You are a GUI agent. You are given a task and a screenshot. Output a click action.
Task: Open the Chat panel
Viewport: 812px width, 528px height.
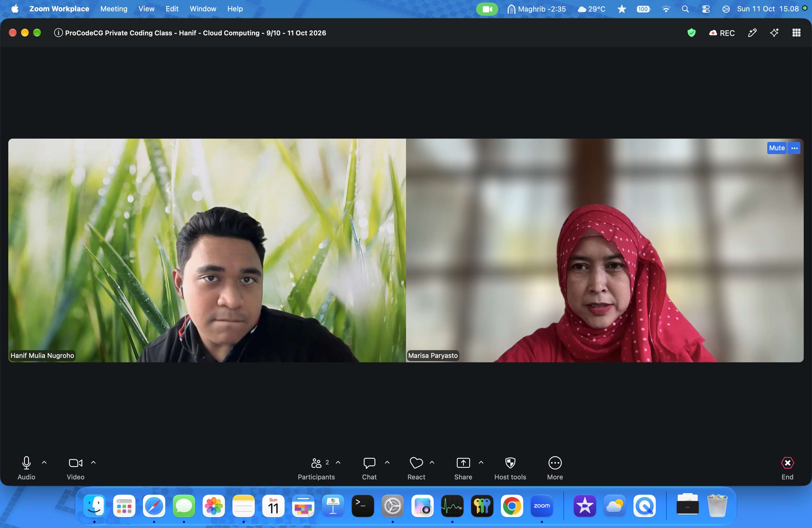coord(369,469)
